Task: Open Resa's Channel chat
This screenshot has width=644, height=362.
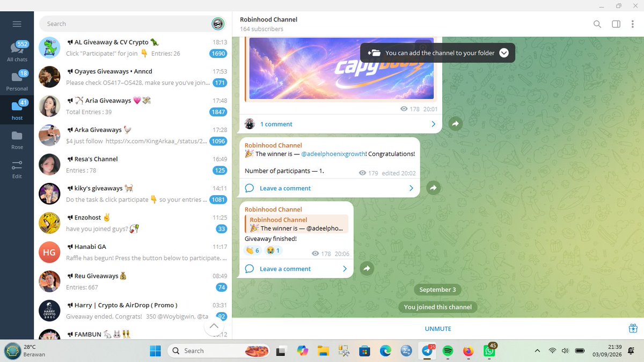Action: 133,165
